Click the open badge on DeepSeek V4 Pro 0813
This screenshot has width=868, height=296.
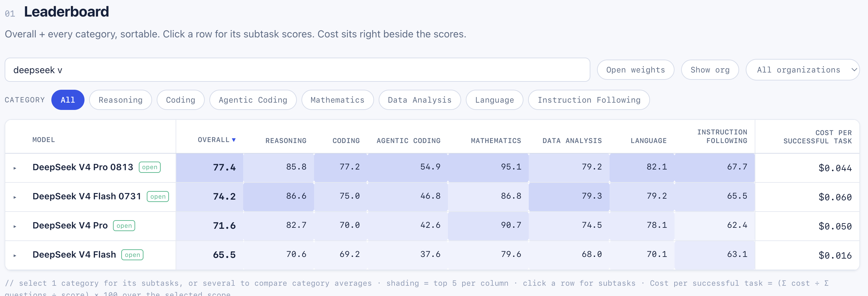pyautogui.click(x=150, y=167)
